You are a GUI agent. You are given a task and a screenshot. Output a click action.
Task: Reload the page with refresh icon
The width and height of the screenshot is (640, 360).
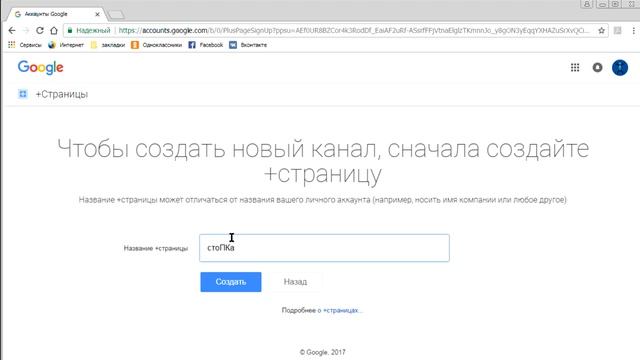[x=40, y=31]
